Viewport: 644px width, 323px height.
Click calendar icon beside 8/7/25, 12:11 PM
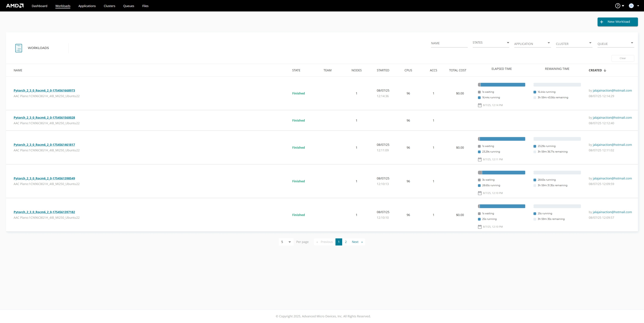click(480, 160)
